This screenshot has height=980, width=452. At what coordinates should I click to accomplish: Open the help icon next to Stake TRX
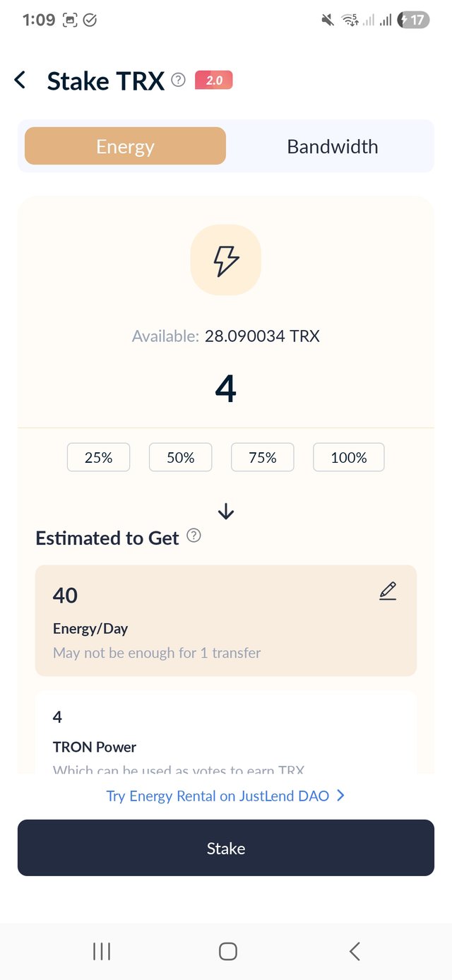[x=179, y=81]
